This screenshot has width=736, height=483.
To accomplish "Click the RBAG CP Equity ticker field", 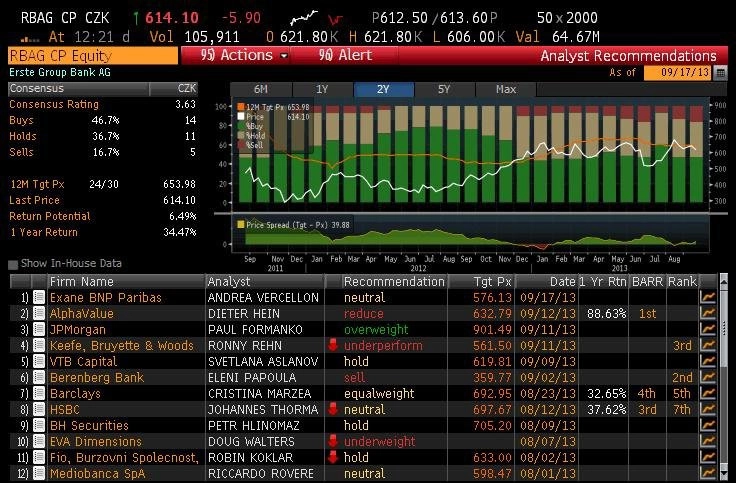I will 93,56.
